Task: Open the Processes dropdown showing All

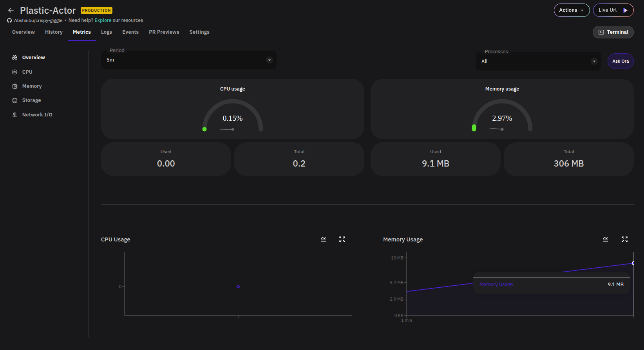Action: [x=538, y=61]
